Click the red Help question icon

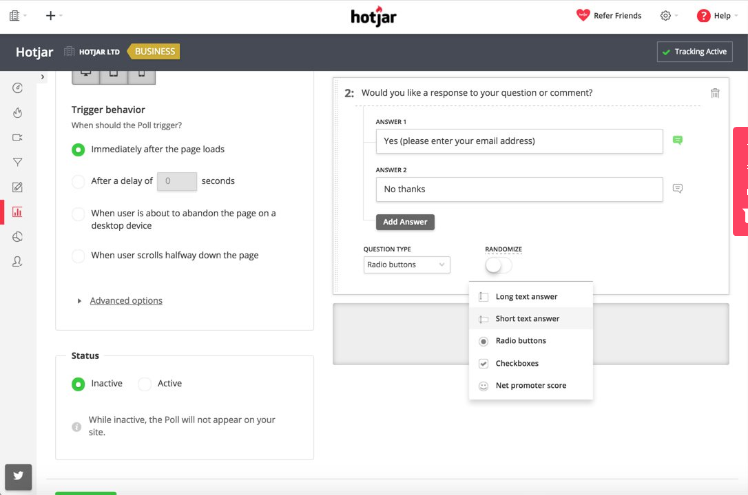tap(703, 16)
